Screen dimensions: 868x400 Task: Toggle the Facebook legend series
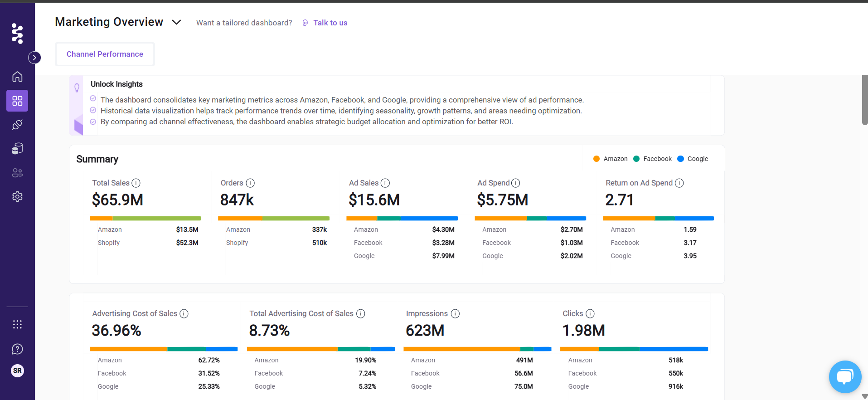tap(652, 159)
